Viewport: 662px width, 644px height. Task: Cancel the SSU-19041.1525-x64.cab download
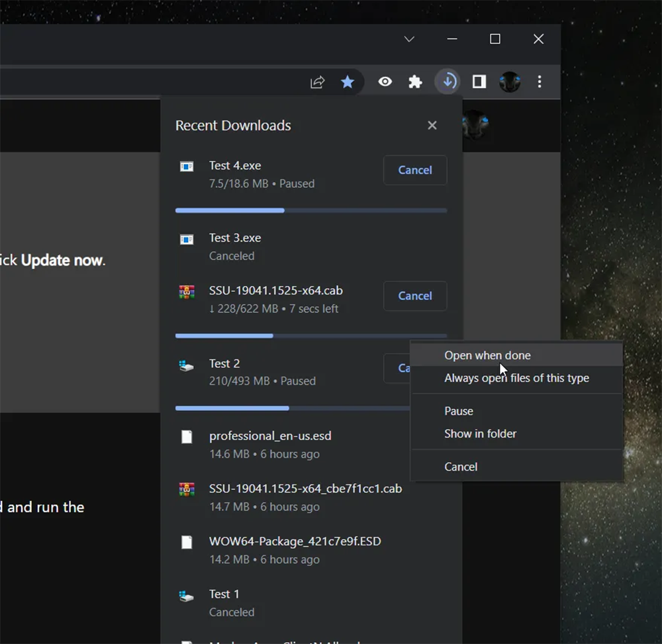pos(415,296)
